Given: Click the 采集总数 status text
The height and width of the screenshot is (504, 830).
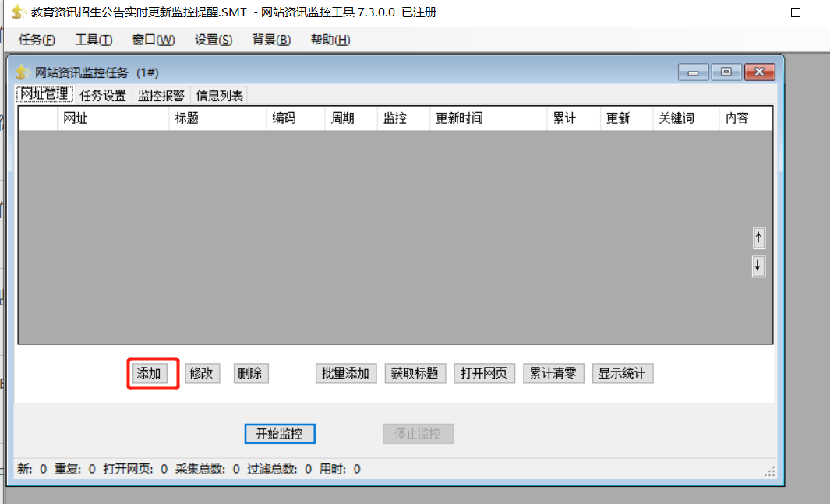Looking at the screenshot, I should (207, 469).
